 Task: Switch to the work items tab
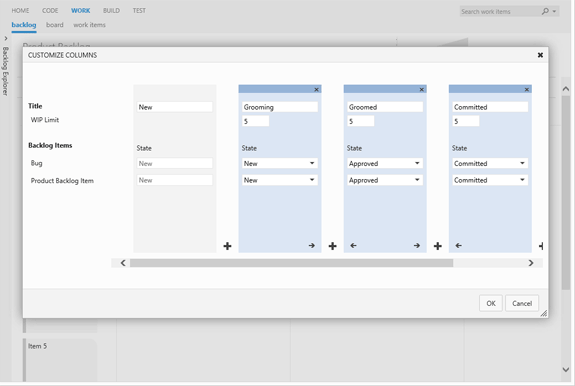[x=89, y=25]
